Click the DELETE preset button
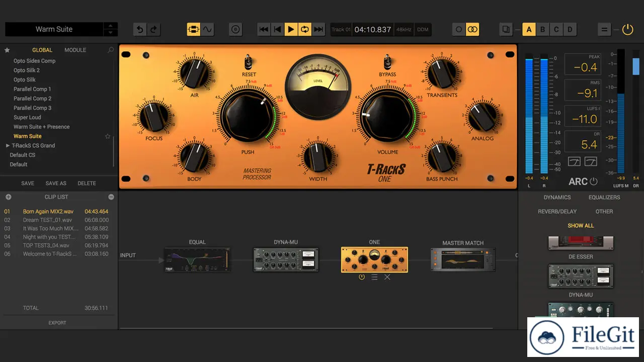Image resolution: width=644 pixels, height=362 pixels. tap(87, 184)
